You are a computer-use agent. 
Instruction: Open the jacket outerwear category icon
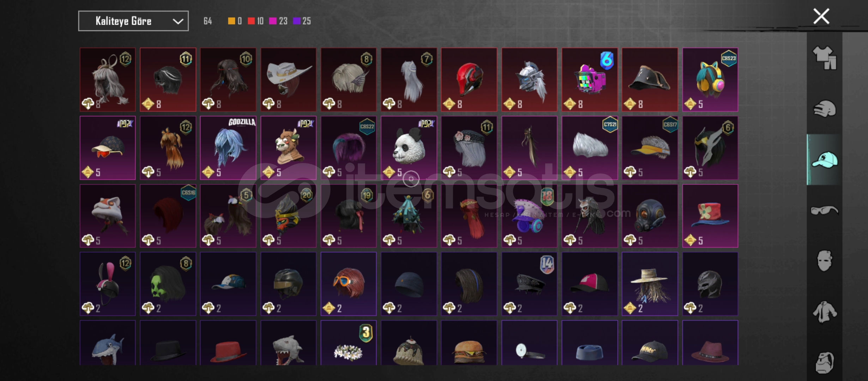[x=825, y=312]
